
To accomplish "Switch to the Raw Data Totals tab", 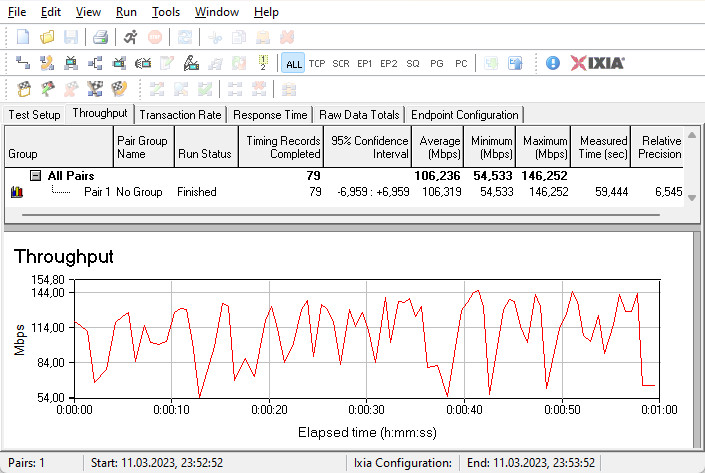I will click(x=359, y=115).
